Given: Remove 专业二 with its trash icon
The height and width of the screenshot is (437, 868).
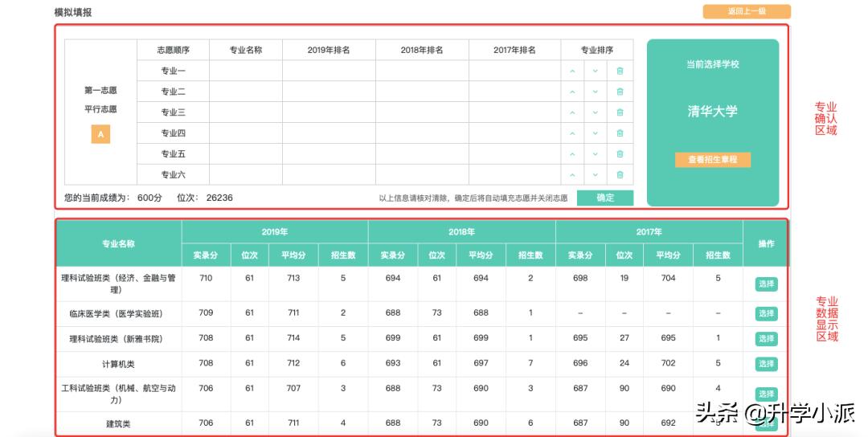Looking at the screenshot, I should [620, 92].
